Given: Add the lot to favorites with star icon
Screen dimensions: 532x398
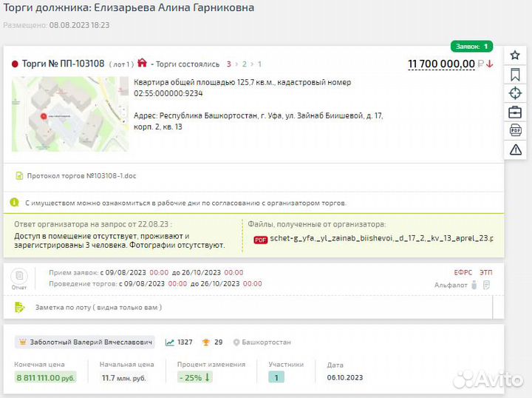Looking at the screenshot, I should tap(515, 55).
